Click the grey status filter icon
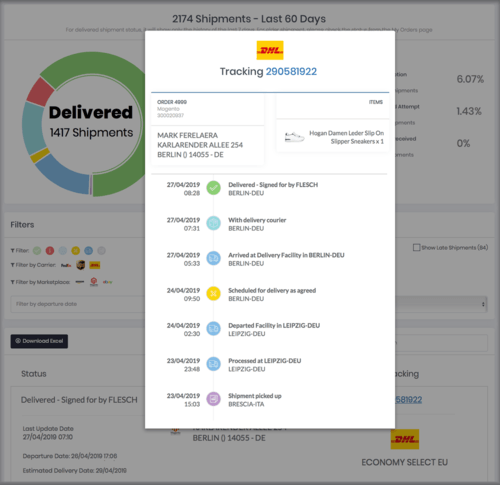The height and width of the screenshot is (485, 500). (x=101, y=250)
